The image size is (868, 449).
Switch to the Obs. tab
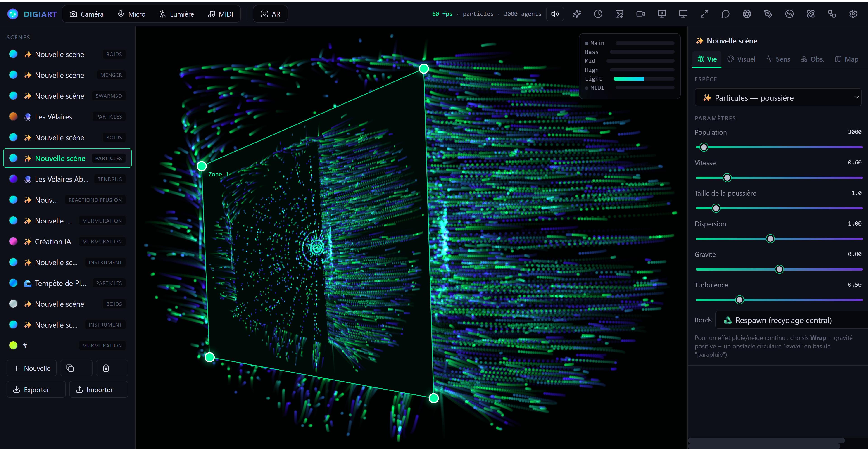pos(812,59)
